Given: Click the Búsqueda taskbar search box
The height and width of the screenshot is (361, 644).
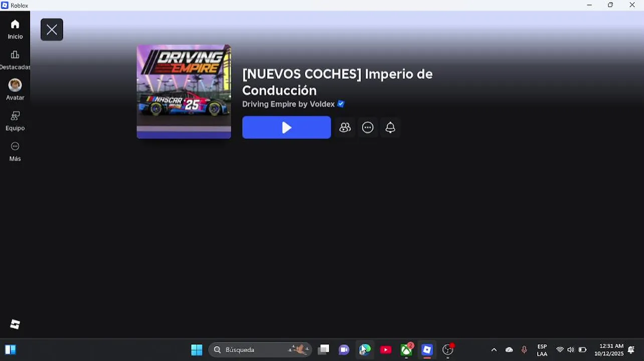Looking at the screenshot, I should 260,349.
